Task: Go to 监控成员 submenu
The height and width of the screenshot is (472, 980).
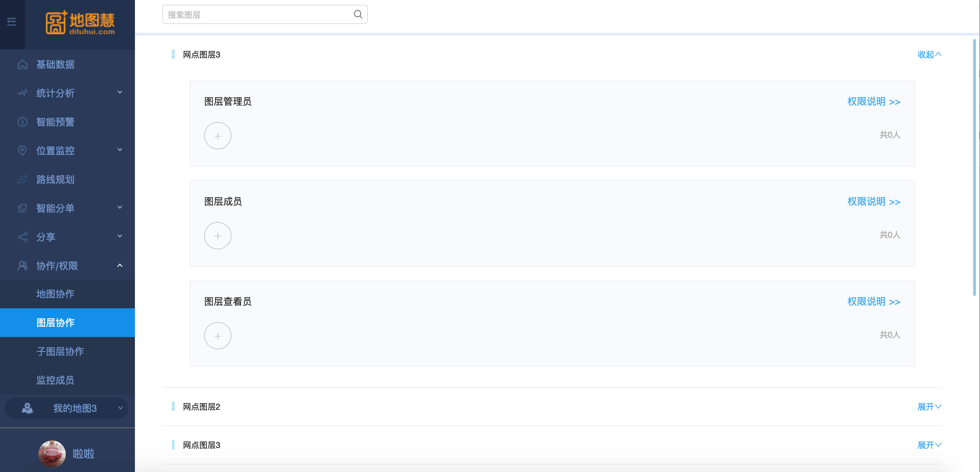Action: 67,380
